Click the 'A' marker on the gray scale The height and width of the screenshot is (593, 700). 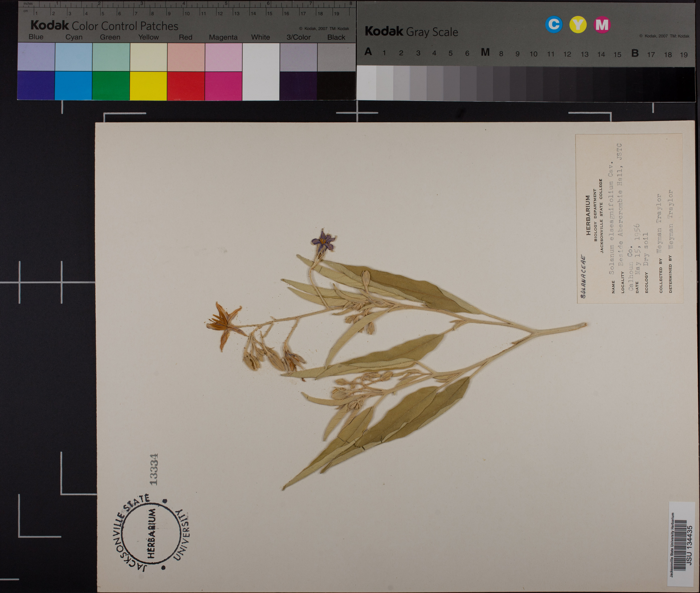pyautogui.click(x=368, y=52)
